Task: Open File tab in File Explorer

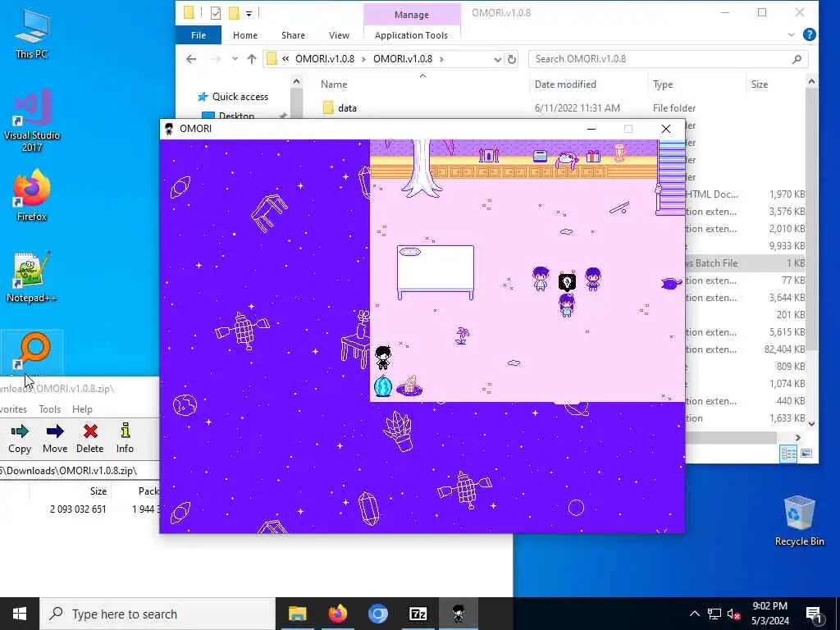Action: pos(199,35)
